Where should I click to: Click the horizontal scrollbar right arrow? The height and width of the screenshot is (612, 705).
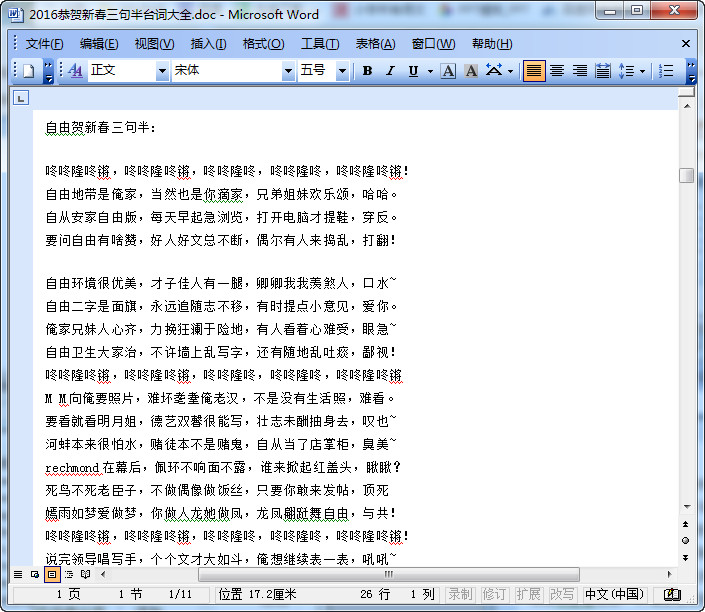point(669,574)
